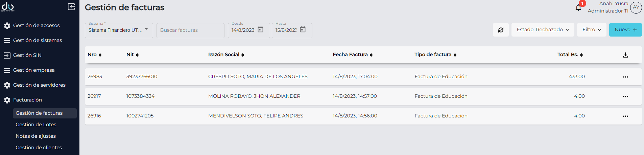Open the Desde date calendar picker

pos(260,29)
